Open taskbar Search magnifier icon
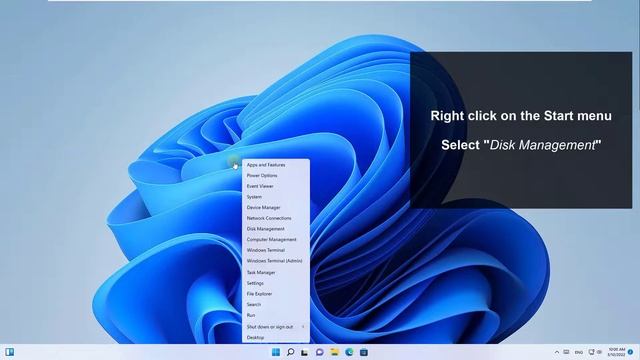Screen dimensions: 640x360 point(290,352)
